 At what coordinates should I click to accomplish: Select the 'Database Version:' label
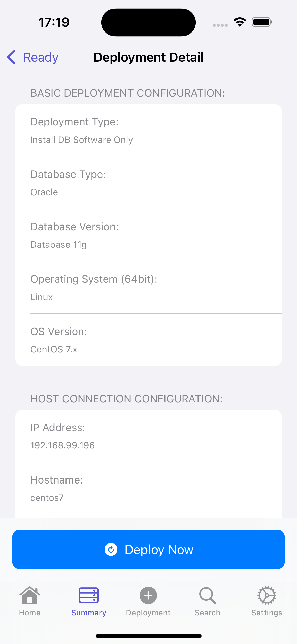point(75,227)
